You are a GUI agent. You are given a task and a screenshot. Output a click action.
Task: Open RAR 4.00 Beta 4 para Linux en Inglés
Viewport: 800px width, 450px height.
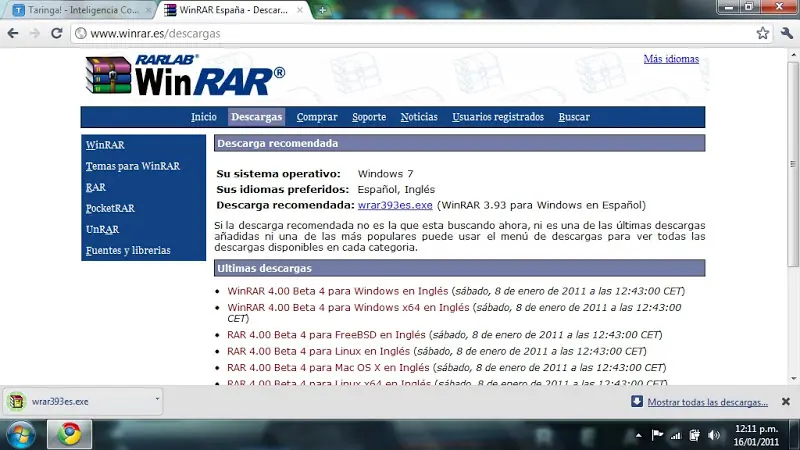pos(318,351)
